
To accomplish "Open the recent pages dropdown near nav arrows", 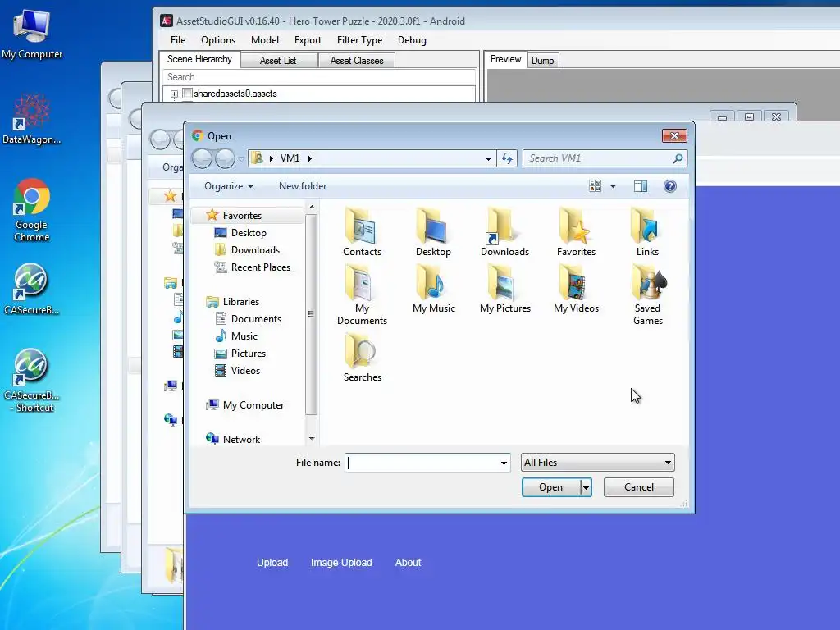I will pos(241,158).
